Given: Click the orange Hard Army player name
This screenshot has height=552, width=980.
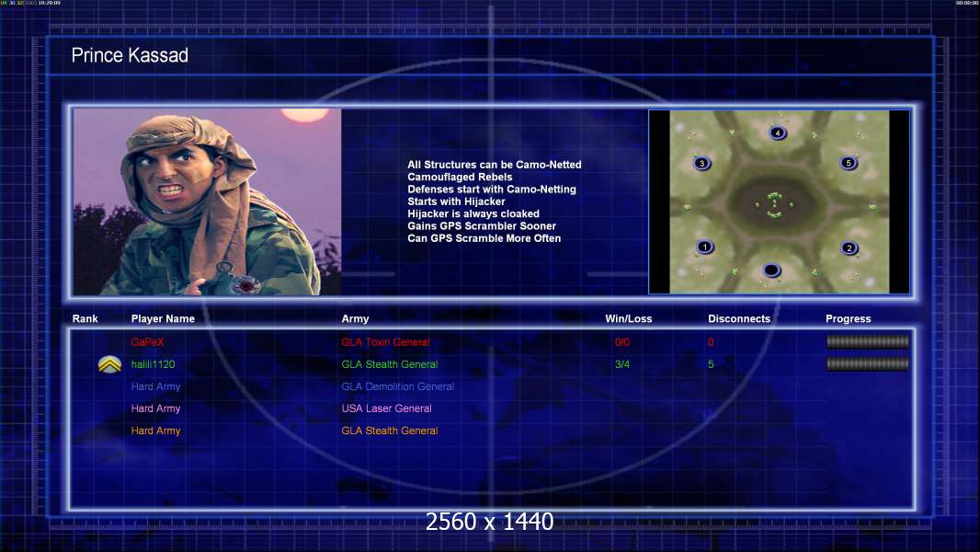Looking at the screenshot, I should pos(155,431).
